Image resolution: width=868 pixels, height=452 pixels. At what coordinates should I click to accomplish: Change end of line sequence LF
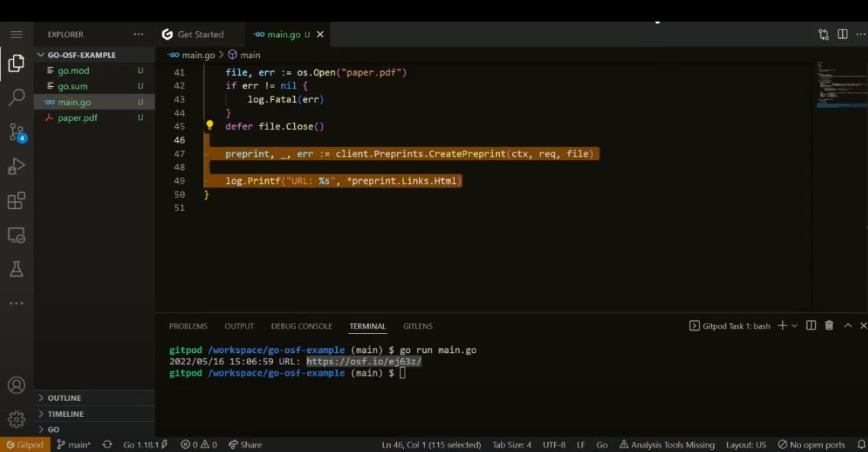click(581, 445)
